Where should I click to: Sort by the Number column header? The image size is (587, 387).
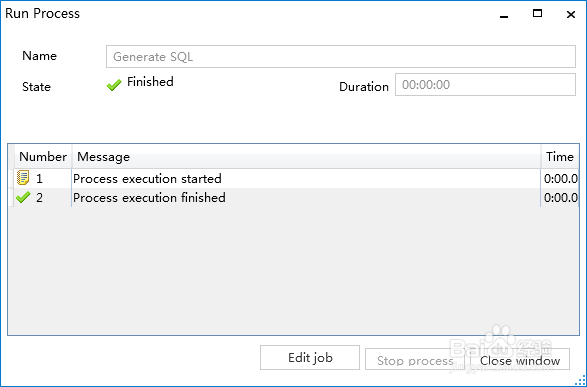[43, 156]
